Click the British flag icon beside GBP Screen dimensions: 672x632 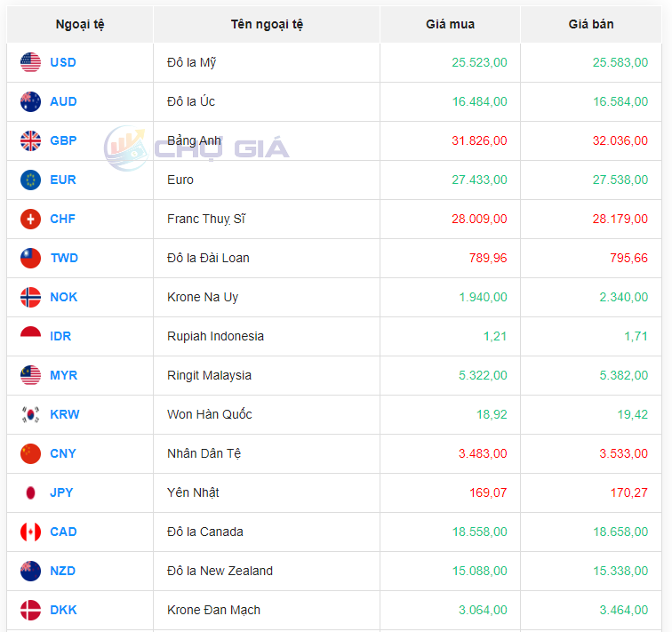point(30,140)
